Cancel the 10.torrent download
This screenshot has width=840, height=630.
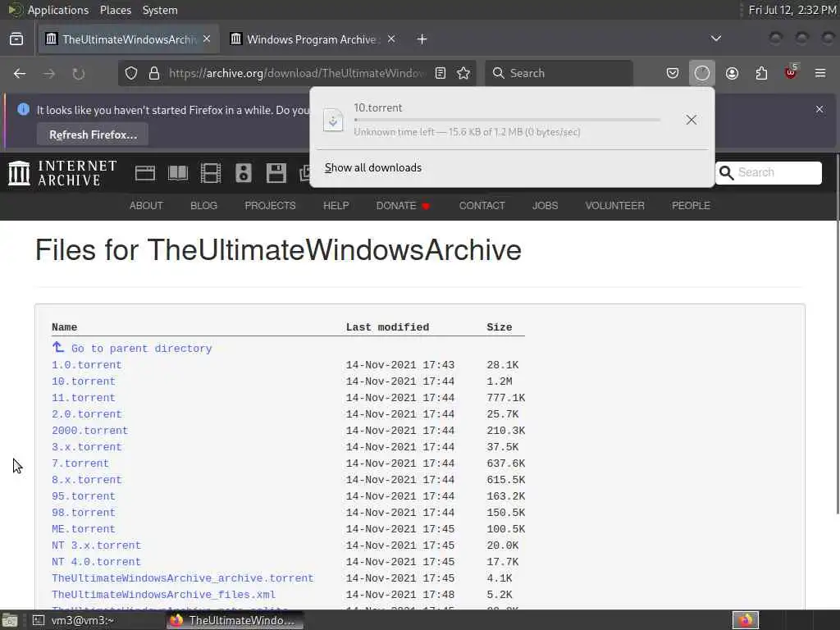pos(691,120)
